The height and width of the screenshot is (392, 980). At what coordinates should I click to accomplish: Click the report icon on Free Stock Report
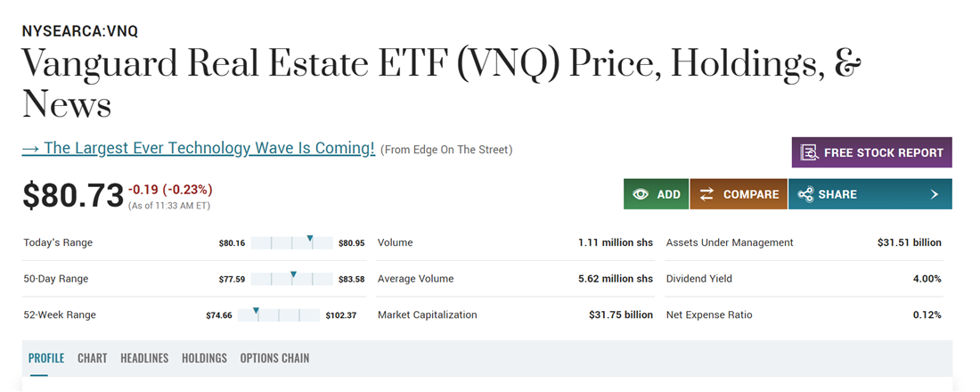[x=809, y=152]
